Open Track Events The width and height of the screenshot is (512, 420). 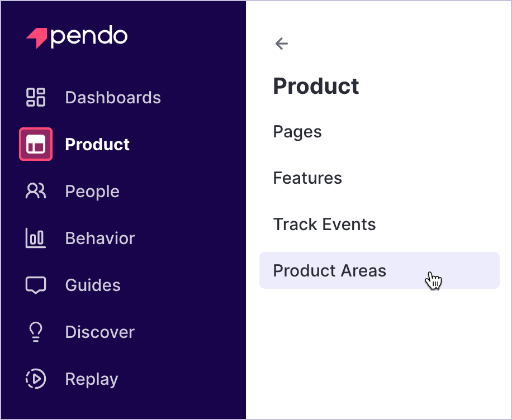[324, 225]
